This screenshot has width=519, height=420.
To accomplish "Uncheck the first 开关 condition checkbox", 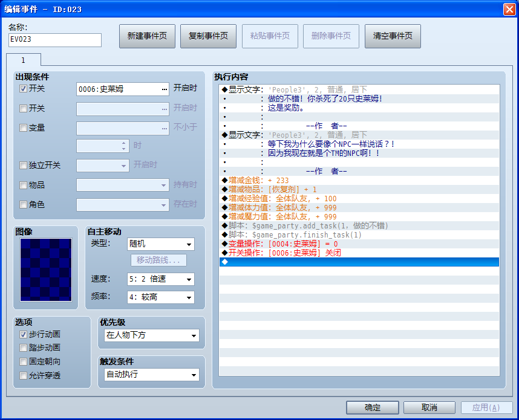I will 23,89.
